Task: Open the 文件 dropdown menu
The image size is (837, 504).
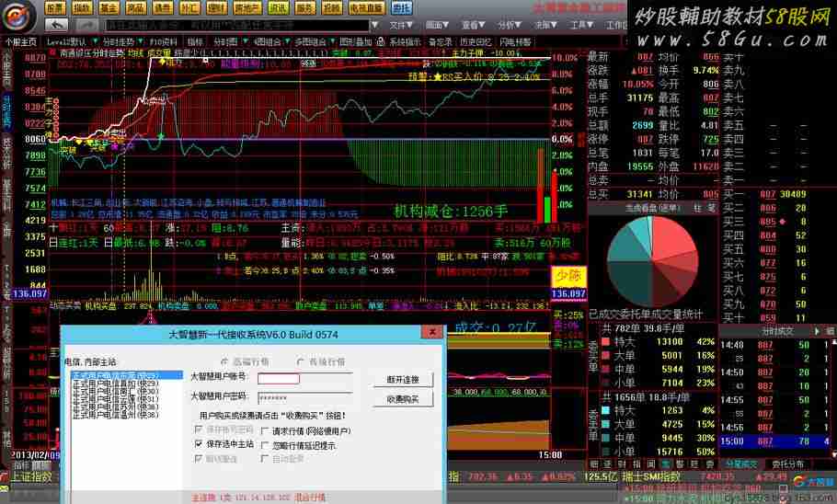Action: (401, 25)
